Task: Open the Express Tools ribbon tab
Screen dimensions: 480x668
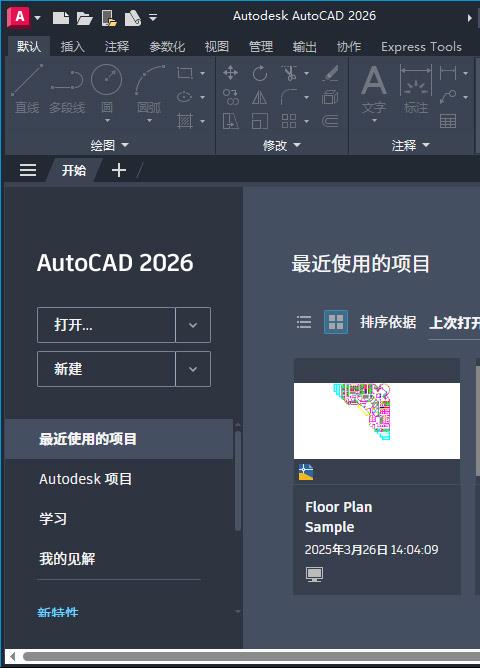Action: pyautogui.click(x=421, y=46)
